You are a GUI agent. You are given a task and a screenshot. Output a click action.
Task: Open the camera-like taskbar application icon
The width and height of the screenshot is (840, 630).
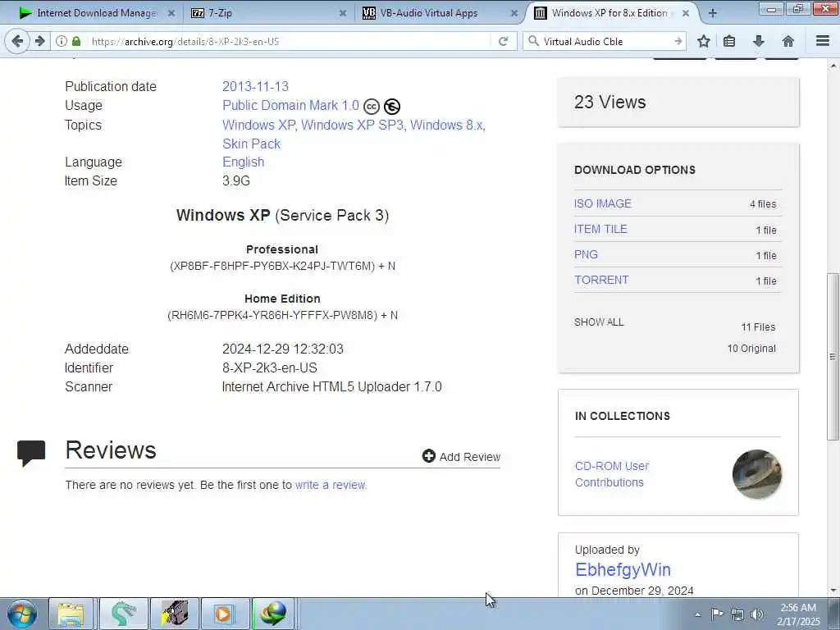[174, 614]
